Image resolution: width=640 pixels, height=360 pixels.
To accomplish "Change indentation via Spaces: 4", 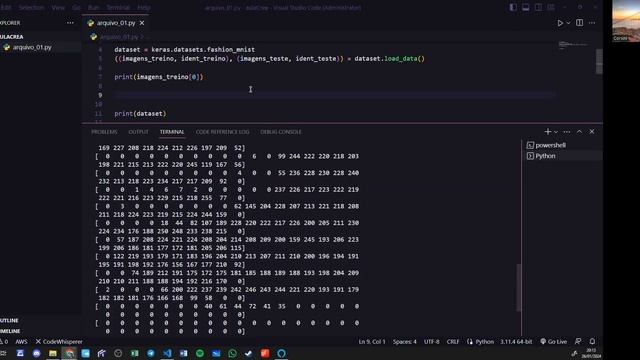I will coord(404,342).
